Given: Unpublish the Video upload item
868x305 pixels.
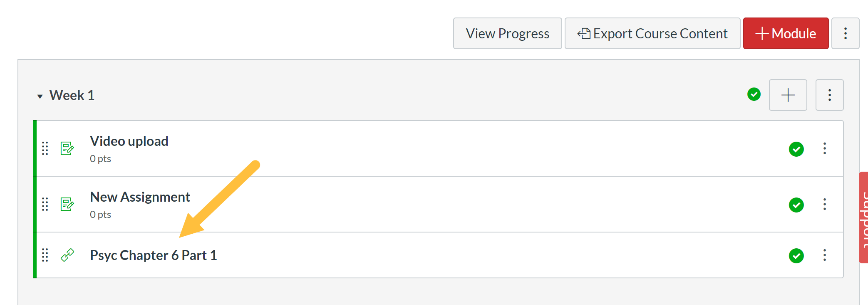Looking at the screenshot, I should pos(796,149).
